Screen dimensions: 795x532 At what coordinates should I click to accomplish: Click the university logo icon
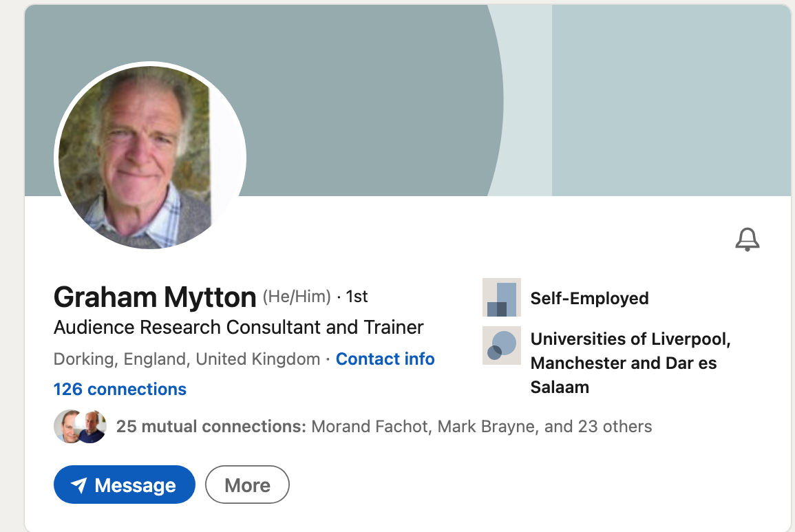(502, 345)
